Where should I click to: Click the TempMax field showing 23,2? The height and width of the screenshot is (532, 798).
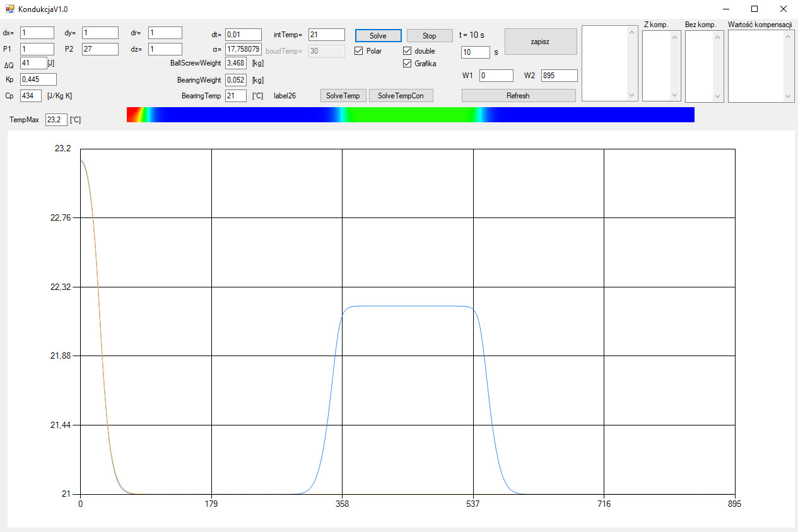point(56,119)
